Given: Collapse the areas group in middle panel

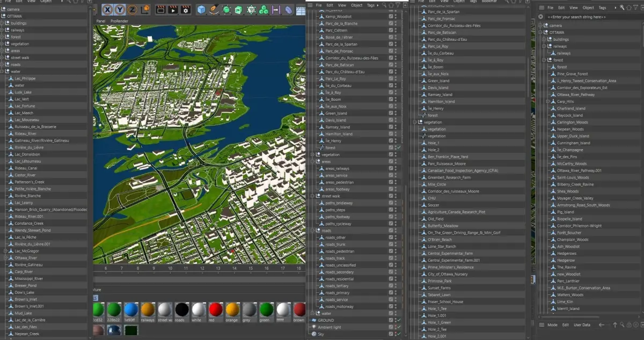Looking at the screenshot, I should click(x=312, y=161).
